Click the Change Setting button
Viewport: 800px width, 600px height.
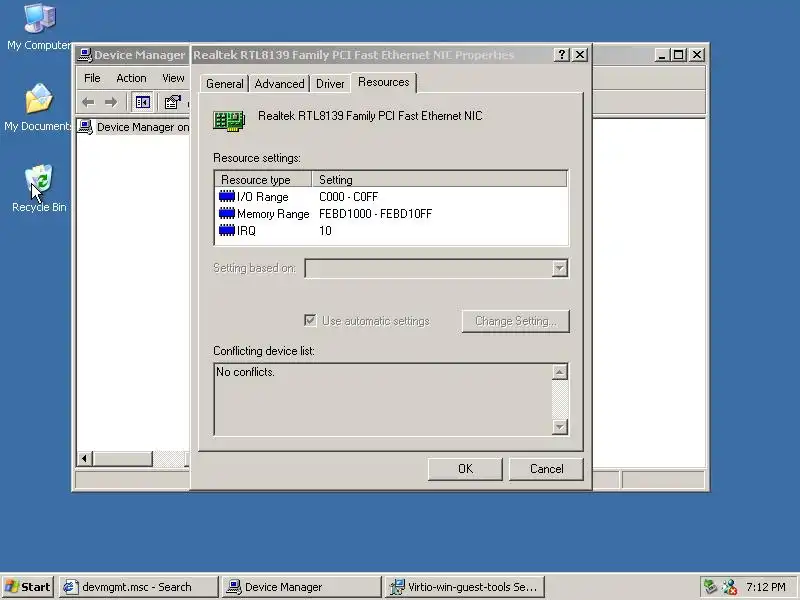tap(515, 321)
